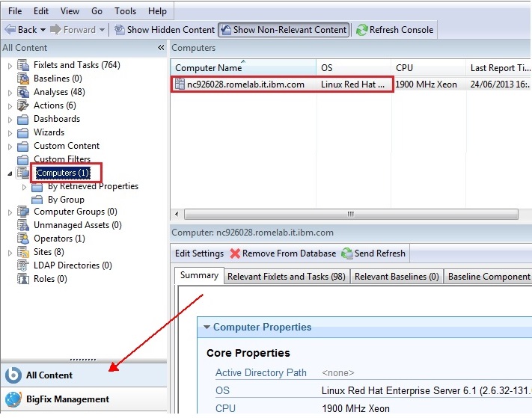
Task: Open the Edit menu
Action: (41, 11)
